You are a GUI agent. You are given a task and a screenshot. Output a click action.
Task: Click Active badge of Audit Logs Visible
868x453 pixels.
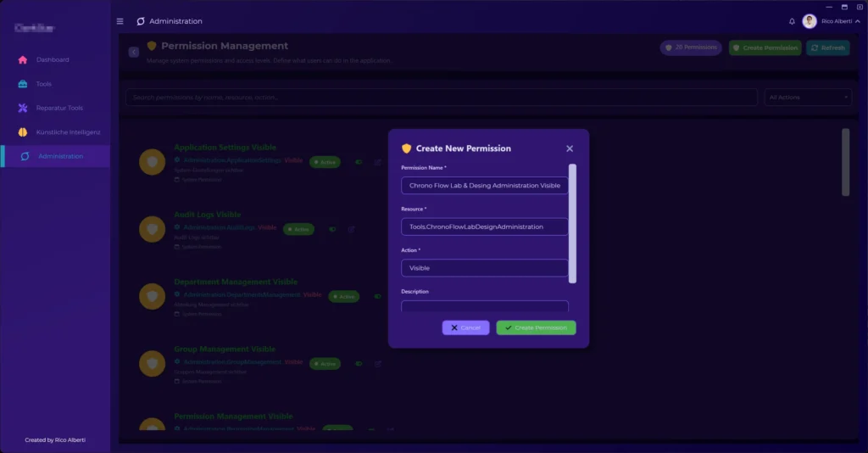(x=298, y=229)
